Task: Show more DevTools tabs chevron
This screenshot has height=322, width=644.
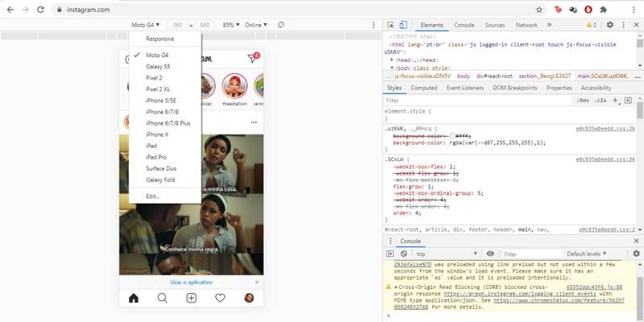Action: pyautogui.click(x=549, y=25)
